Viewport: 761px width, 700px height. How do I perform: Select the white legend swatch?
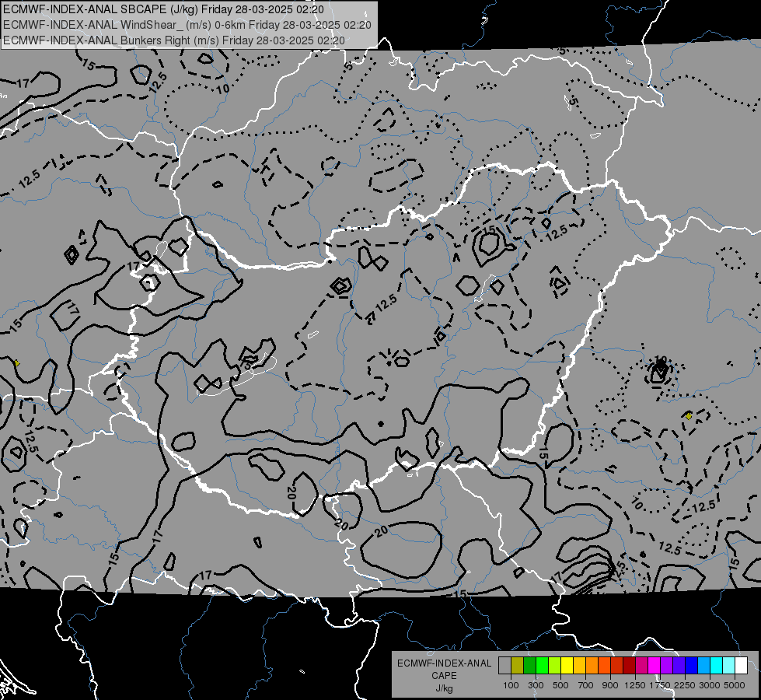pyautogui.click(x=741, y=666)
